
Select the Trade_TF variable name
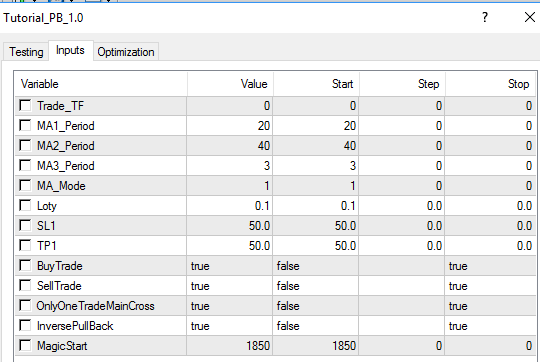point(61,106)
